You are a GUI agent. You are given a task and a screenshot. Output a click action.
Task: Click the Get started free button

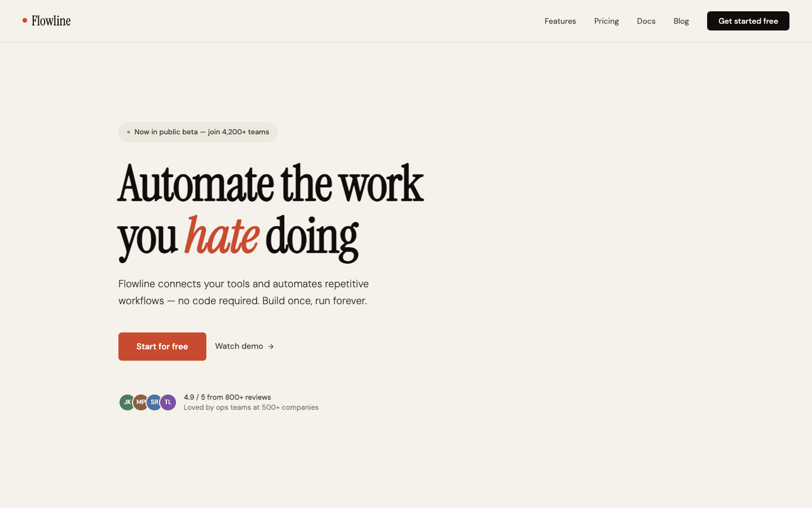748,21
